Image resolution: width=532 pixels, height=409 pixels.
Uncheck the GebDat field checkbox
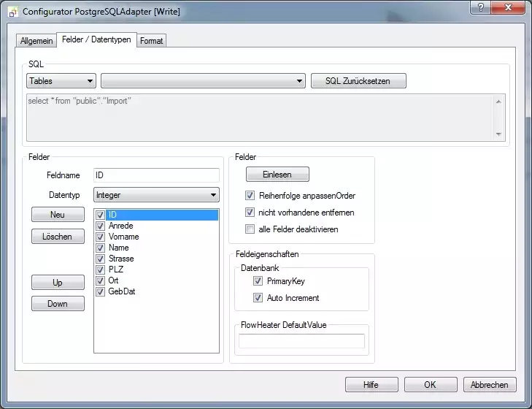(x=101, y=291)
